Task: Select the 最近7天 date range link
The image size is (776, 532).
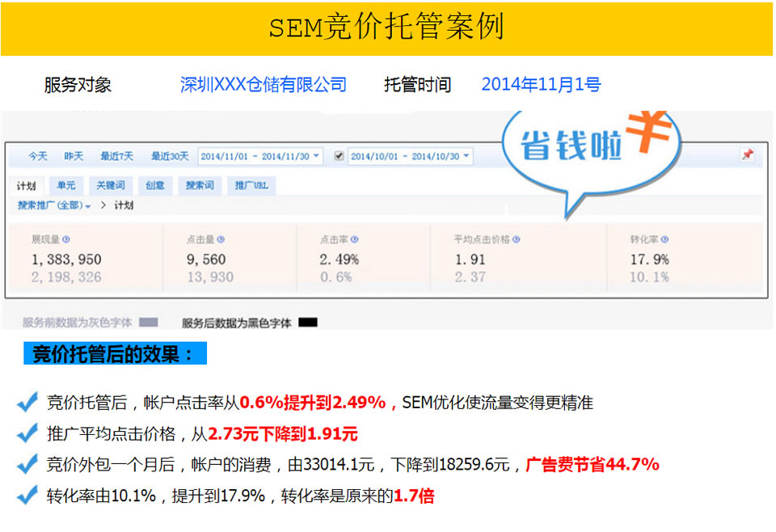Action: coord(116,156)
